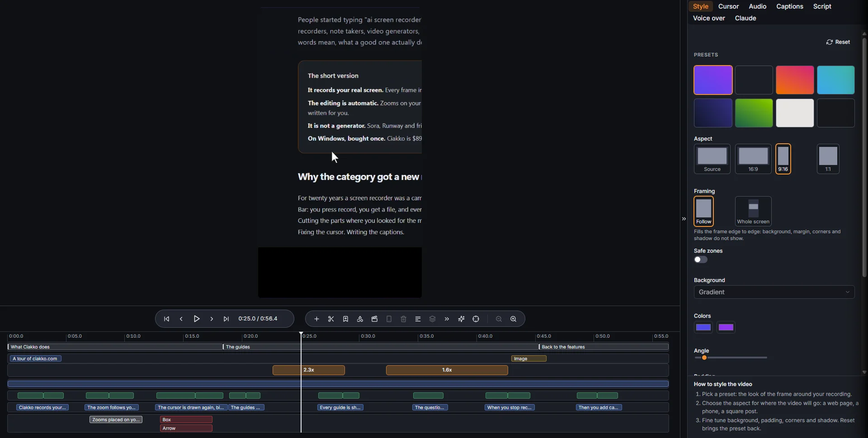The width and height of the screenshot is (868, 438).
Task: Skip to the end of the video
Action: tap(226, 319)
